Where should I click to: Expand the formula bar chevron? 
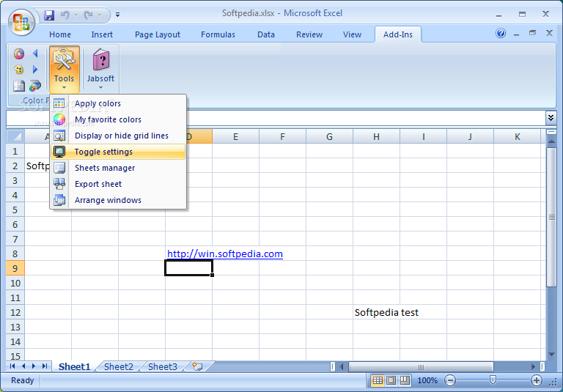pos(551,117)
